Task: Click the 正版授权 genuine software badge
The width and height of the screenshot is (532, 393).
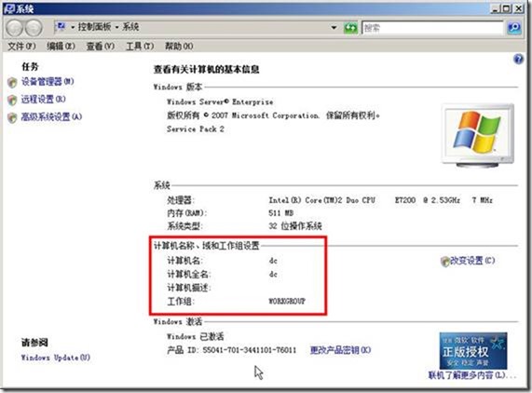Action: (473, 350)
